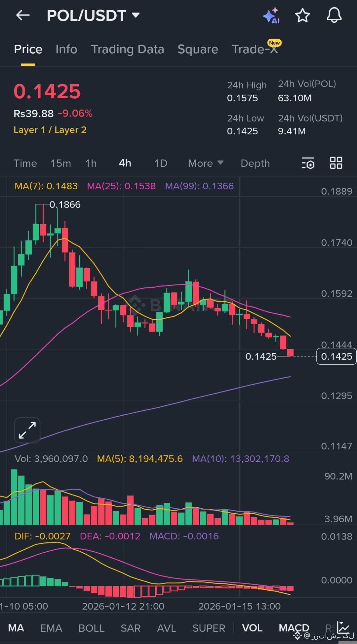Toggle the BOLL indicator
357x644 pixels.
91,628
